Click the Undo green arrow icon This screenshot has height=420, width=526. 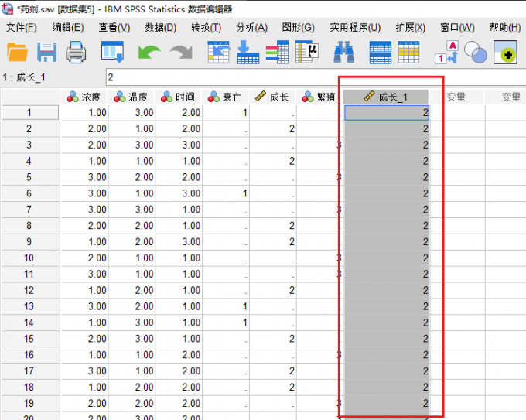point(149,53)
